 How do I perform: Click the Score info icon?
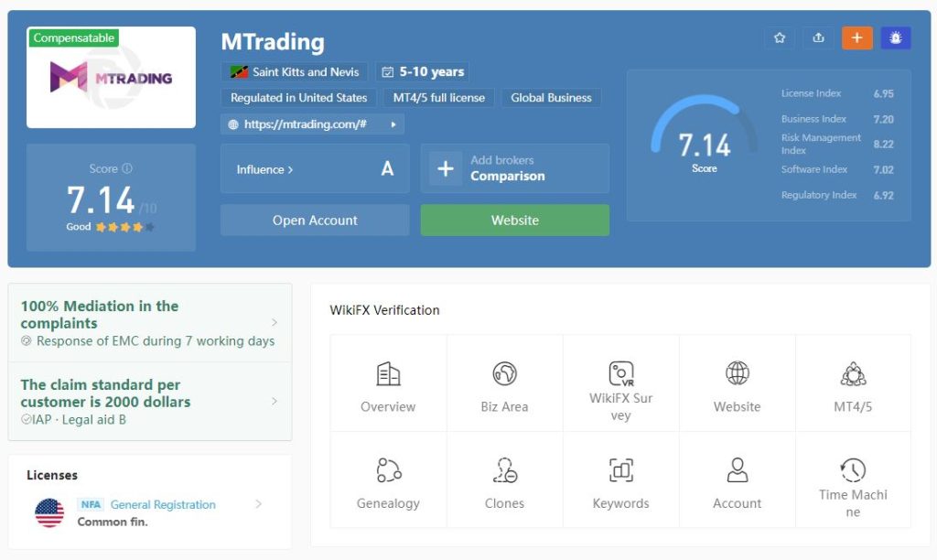click(126, 168)
